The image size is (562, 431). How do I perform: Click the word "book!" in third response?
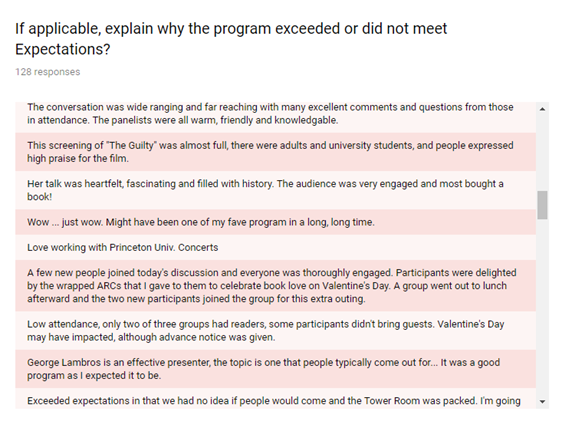pos(40,197)
